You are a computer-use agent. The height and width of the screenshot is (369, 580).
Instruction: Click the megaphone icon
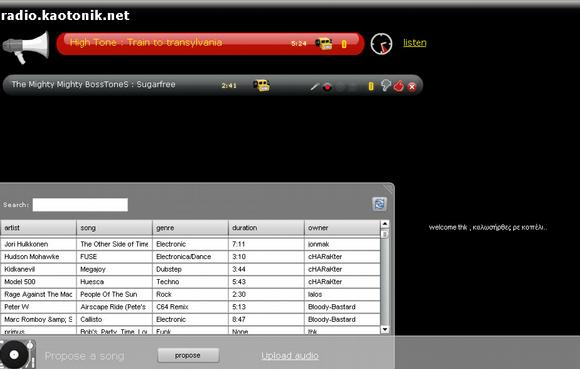tap(26, 47)
